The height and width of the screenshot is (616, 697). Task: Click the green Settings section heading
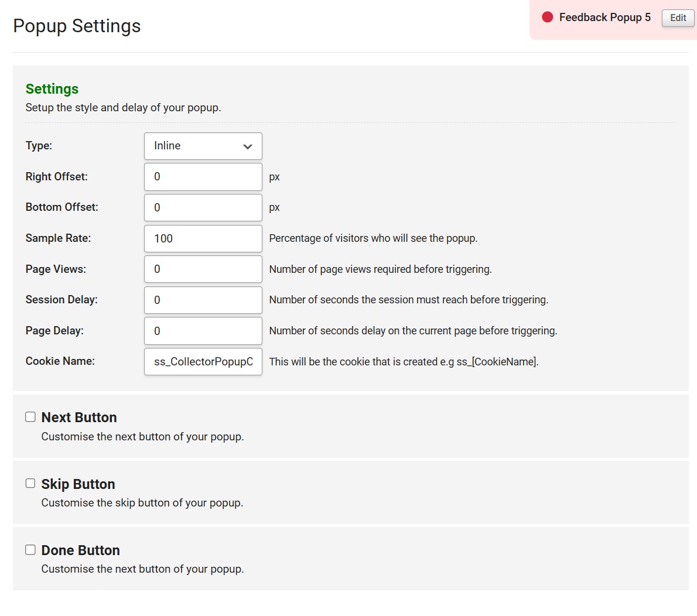52,89
